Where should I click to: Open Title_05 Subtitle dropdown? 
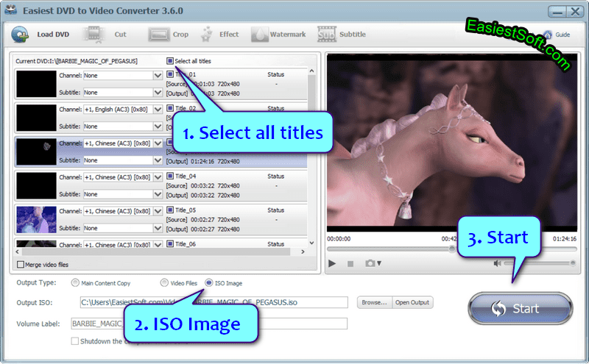point(158,228)
